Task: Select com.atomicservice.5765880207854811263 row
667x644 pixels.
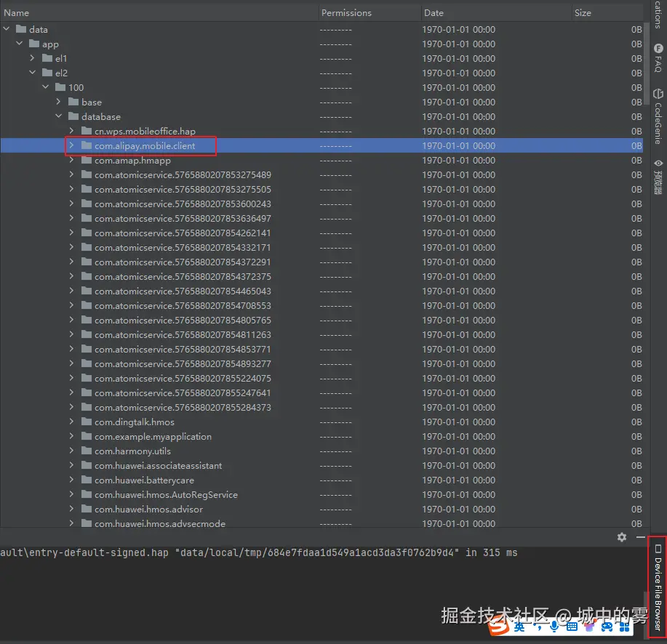Action: click(x=321, y=334)
